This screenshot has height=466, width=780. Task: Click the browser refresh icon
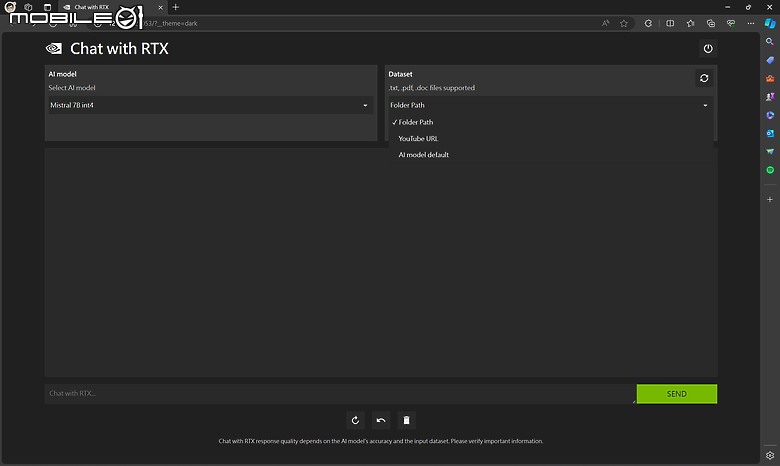(x=648, y=23)
